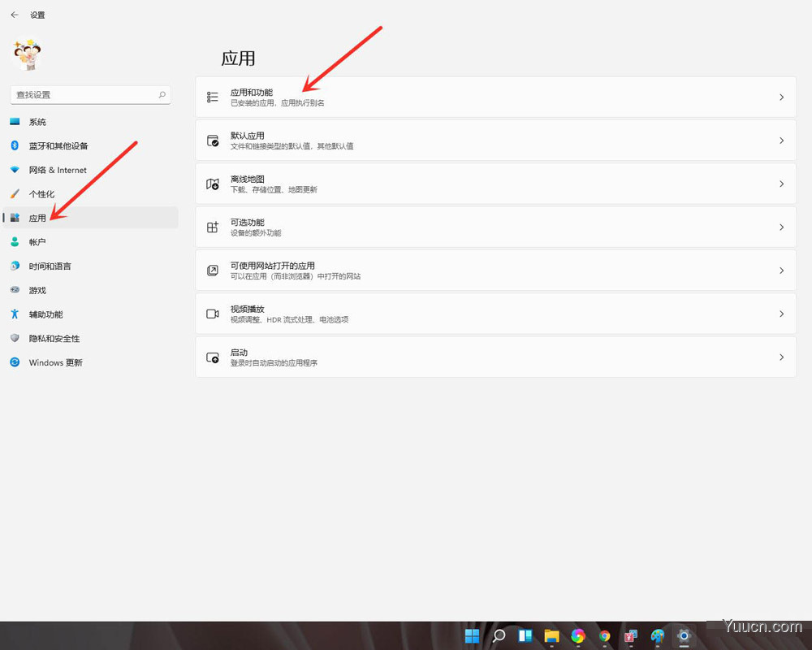Expand 视频播放 with its chevron
Screen dimensions: 812x650
click(x=781, y=314)
